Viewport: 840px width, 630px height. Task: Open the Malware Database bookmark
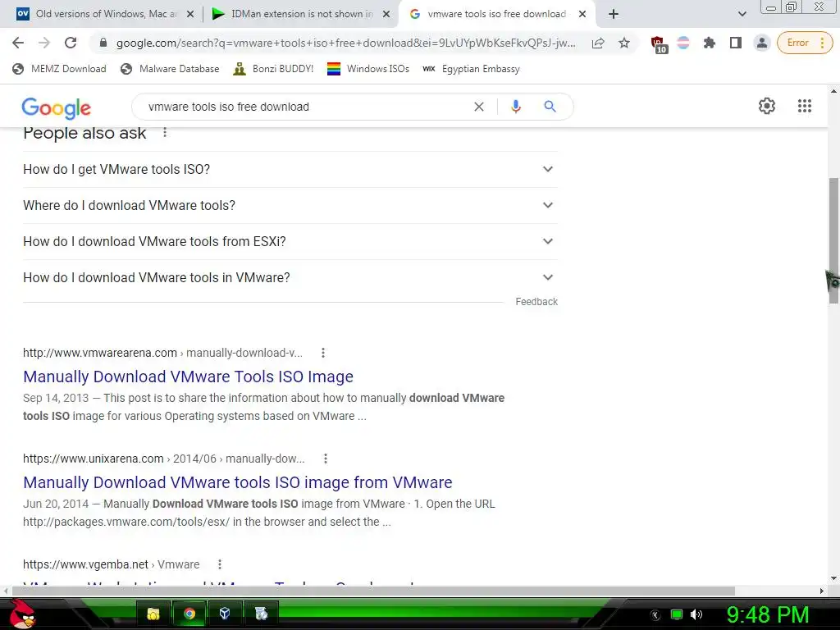(171, 69)
